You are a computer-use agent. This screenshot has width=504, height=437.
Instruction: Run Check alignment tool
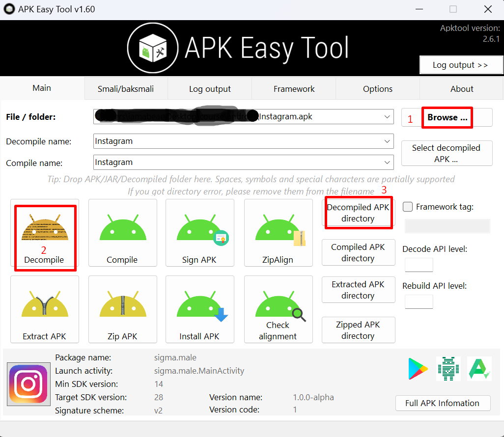tap(279, 309)
